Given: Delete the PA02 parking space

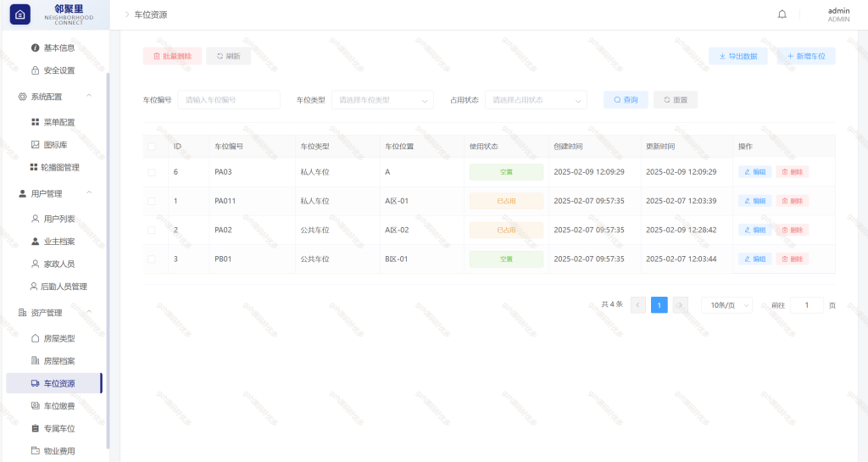Looking at the screenshot, I should click(793, 230).
